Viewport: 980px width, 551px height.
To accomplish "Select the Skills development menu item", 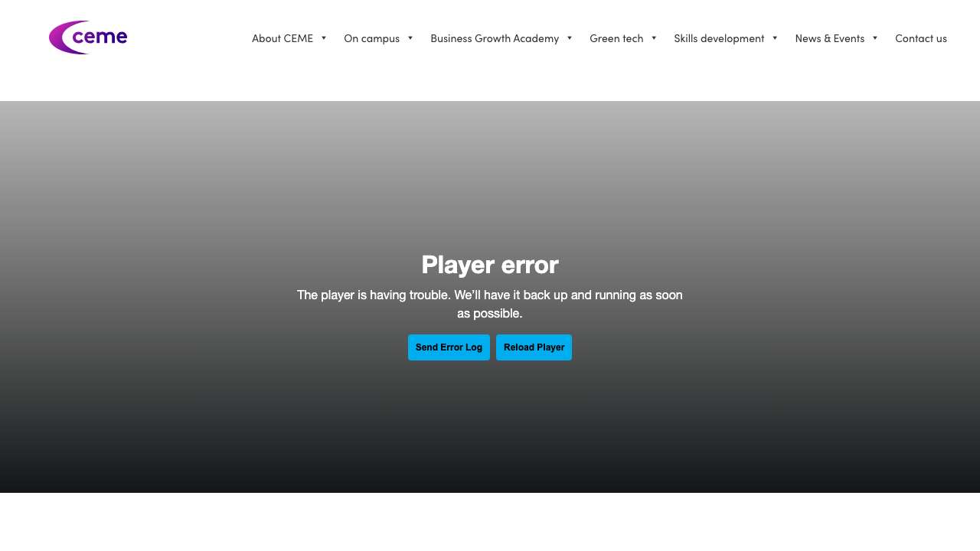I will pyautogui.click(x=718, y=38).
